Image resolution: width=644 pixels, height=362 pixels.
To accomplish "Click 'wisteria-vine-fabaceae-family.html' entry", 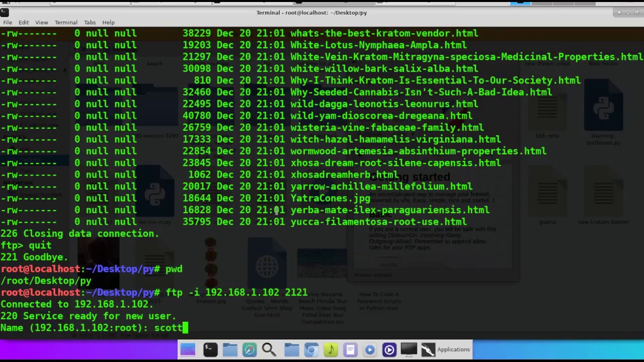I will tap(387, 128).
